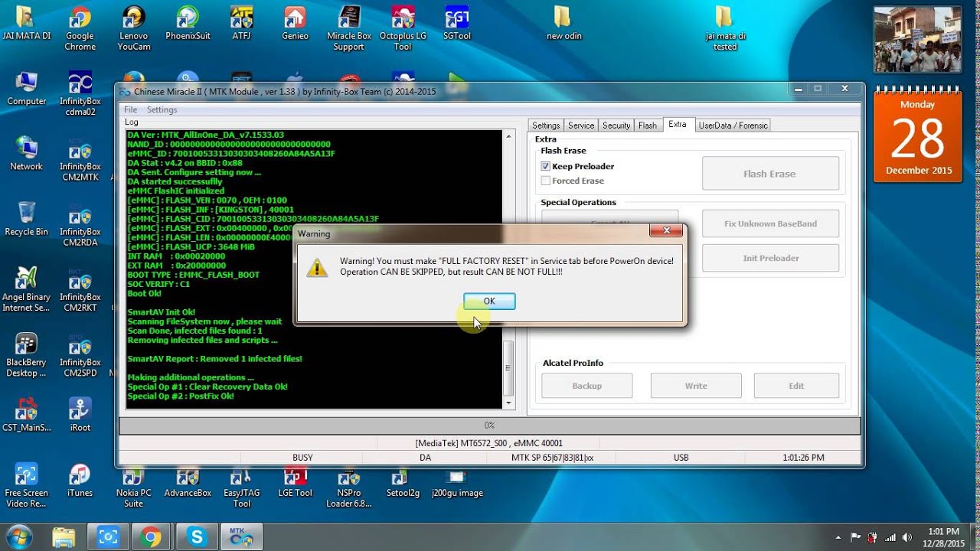Select the InfinityBox CM2RDA icon
The width and height of the screenshot is (980, 551).
(80, 224)
